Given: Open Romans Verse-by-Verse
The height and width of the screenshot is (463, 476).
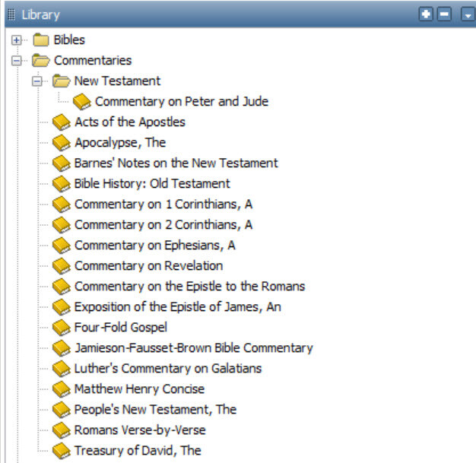Looking at the screenshot, I should click(x=140, y=430).
